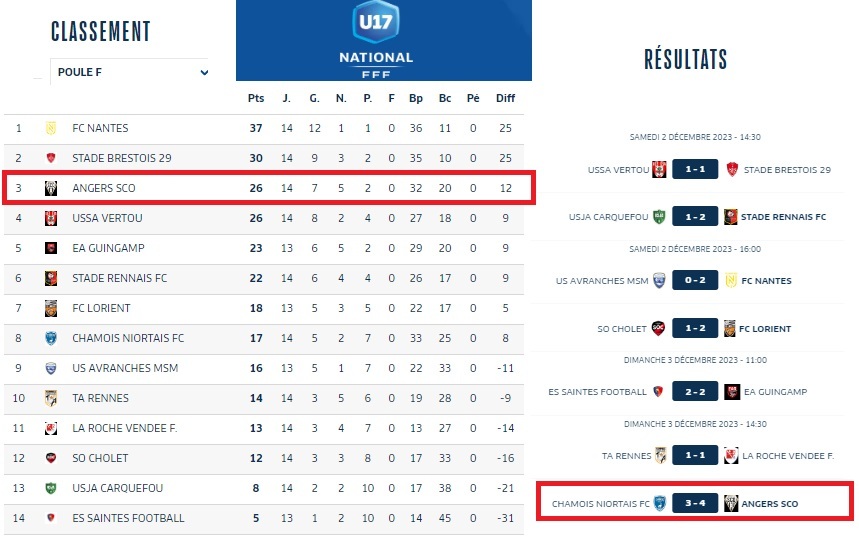Open the Poule F dropdown
The width and height of the screenshot is (859, 539).
pyautogui.click(x=130, y=72)
